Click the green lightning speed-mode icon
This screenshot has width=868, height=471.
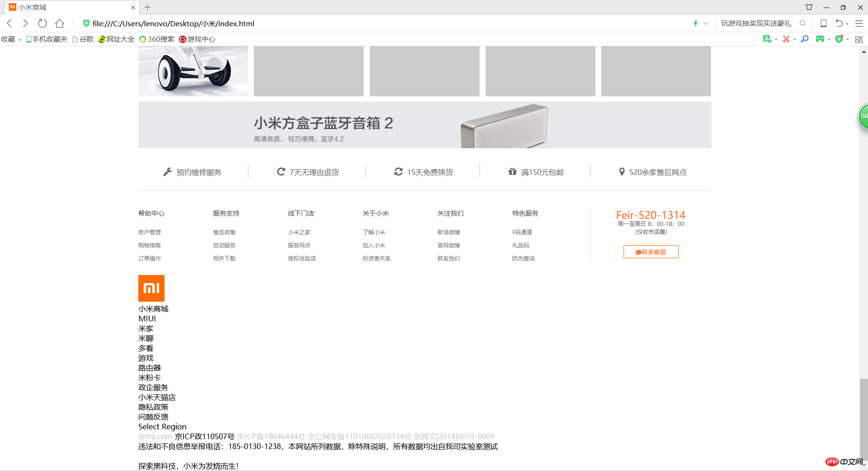click(696, 23)
